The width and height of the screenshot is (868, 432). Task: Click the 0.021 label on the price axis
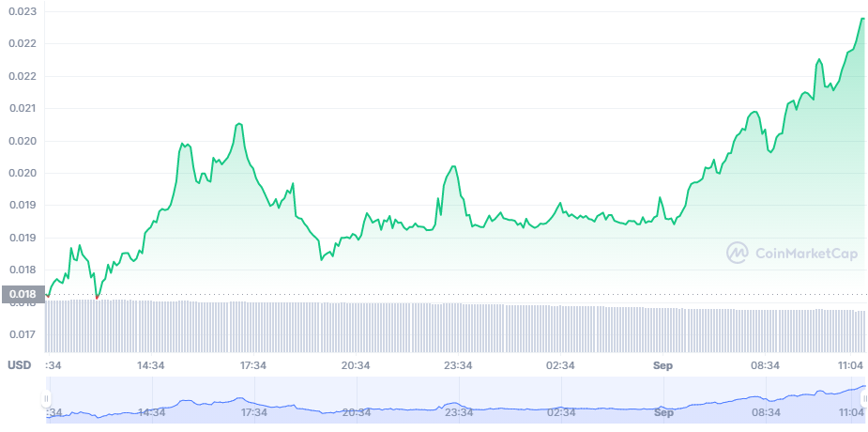pos(23,108)
